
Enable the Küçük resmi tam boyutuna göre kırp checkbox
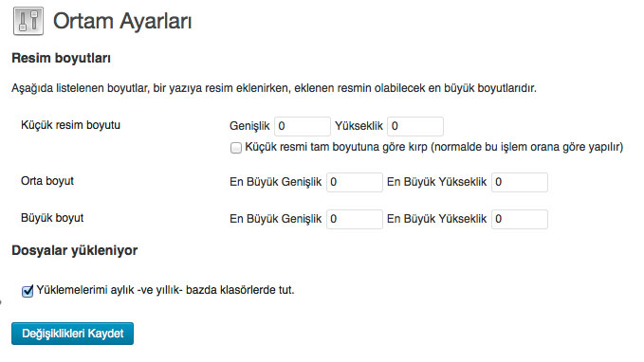[x=236, y=148]
